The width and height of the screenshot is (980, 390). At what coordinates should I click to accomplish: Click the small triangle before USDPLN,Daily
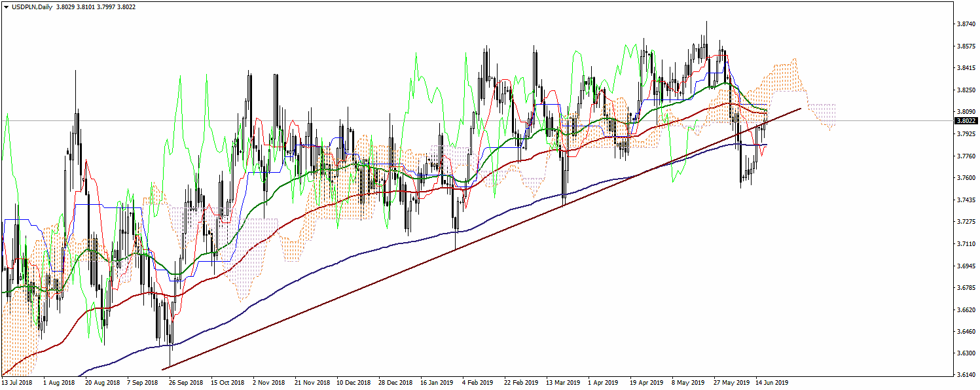6,7
